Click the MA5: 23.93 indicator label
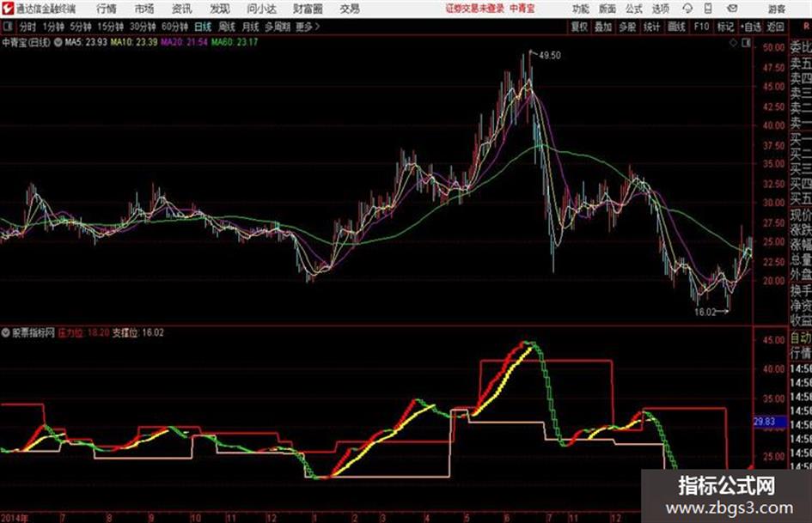 pos(86,42)
